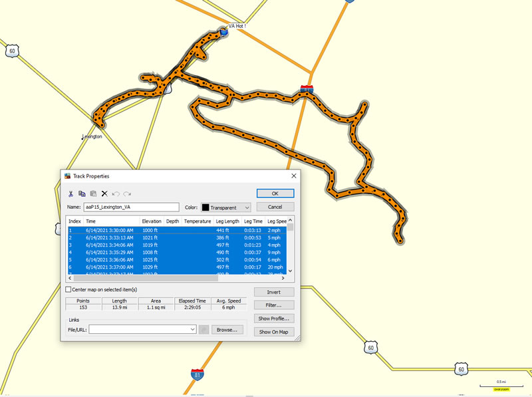The width and height of the screenshot is (532, 397).
Task: Click the OK button
Action: (275, 193)
